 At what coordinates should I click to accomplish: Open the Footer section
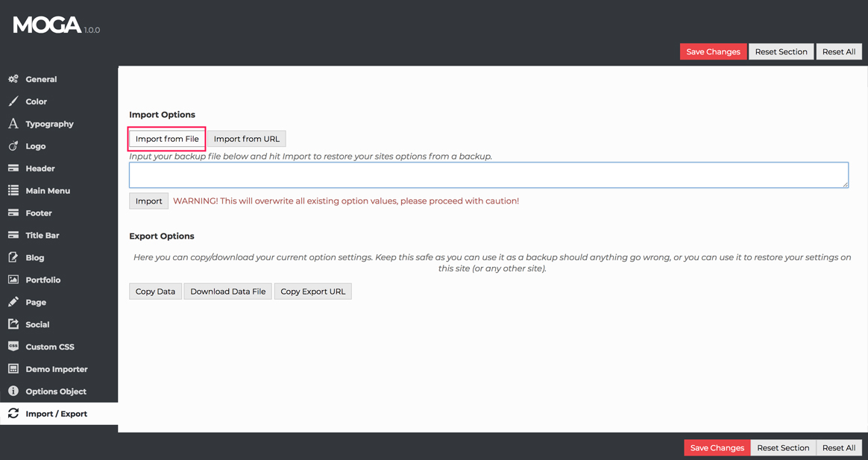[x=59, y=212]
